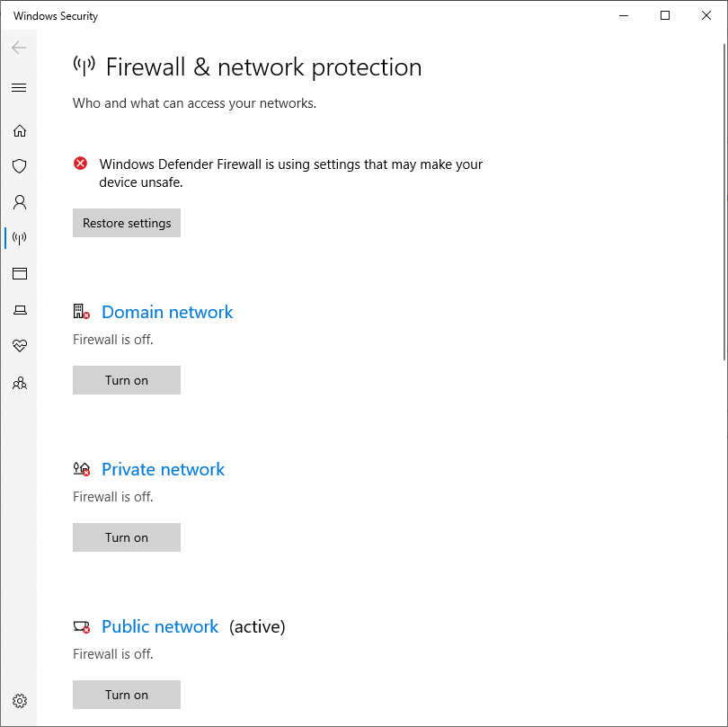Open Device security laptop icon
This screenshot has width=728, height=727.
click(x=20, y=310)
